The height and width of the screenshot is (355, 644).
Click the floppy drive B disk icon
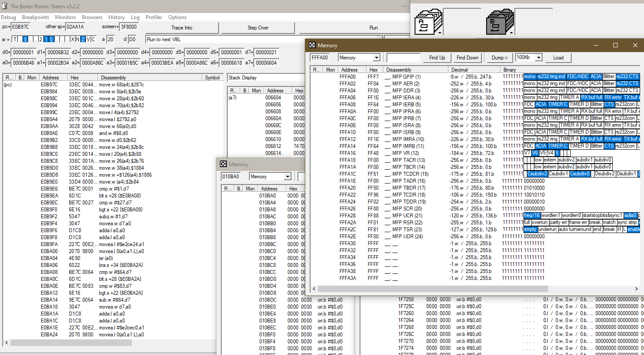(x=499, y=22)
